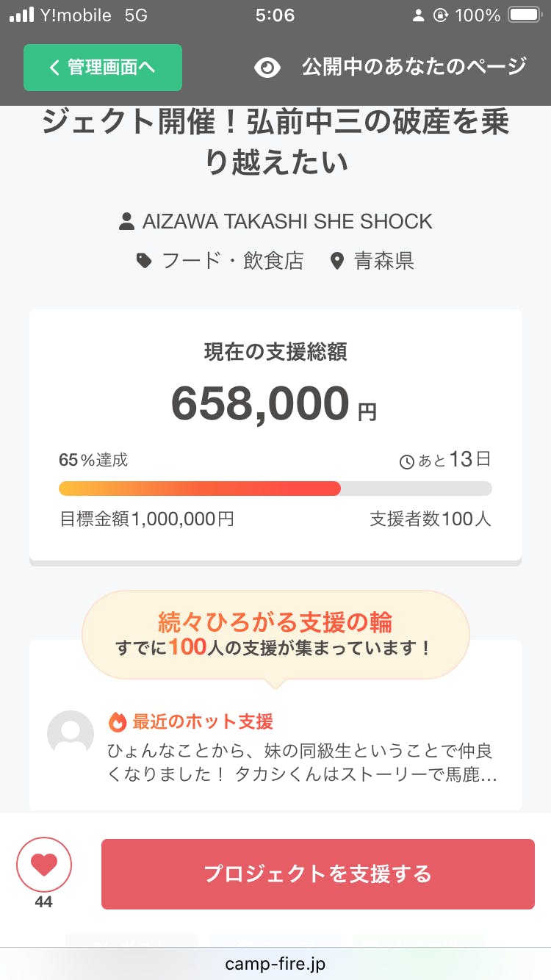Screen dimensions: 551x980
Task: Tap the heart favorite icon
Action: point(44,865)
